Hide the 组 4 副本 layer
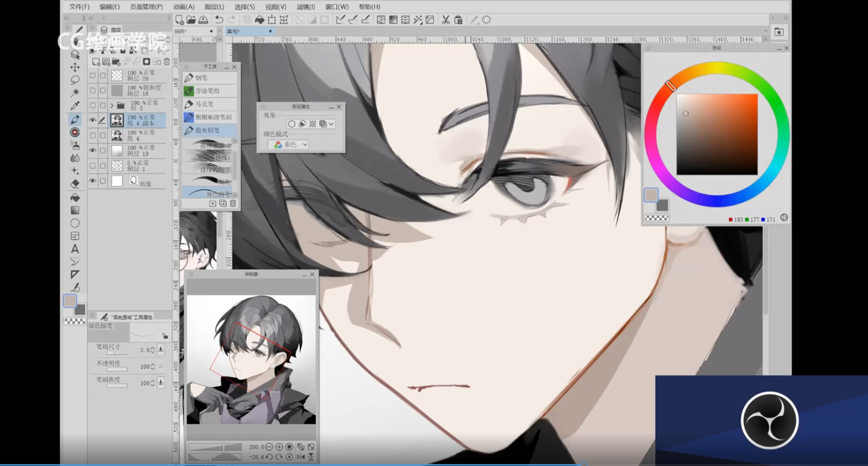Image resolution: width=868 pixels, height=466 pixels. pyautogui.click(x=92, y=120)
